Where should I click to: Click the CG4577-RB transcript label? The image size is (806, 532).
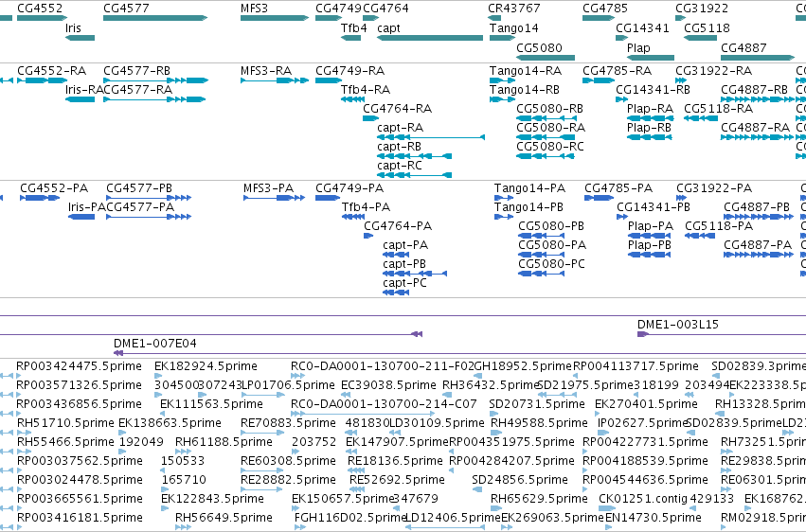pyautogui.click(x=136, y=70)
